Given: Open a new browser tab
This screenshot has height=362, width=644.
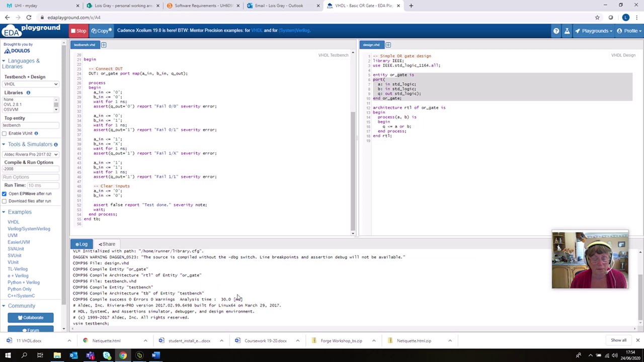Looking at the screenshot, I should pos(411,6).
